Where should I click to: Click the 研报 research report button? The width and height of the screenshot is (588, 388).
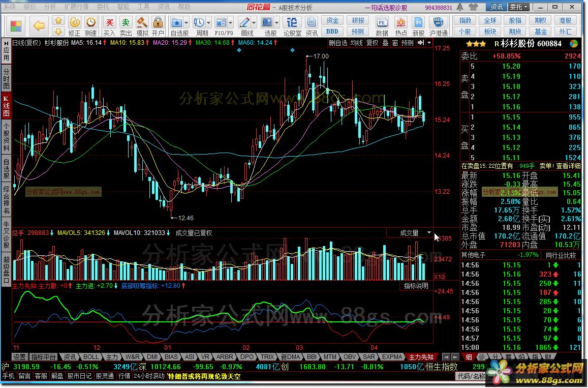[x=358, y=21]
